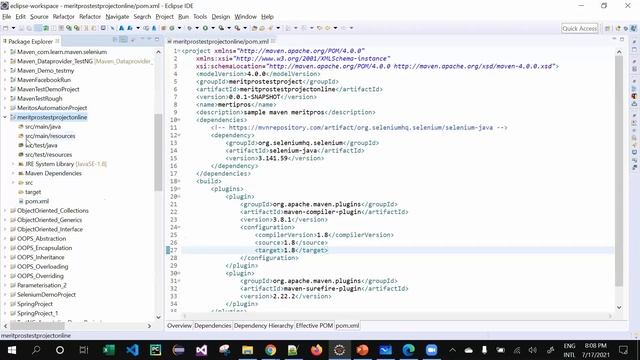
Task: Click the Debug bug toolbar icon
Action: point(189,28)
